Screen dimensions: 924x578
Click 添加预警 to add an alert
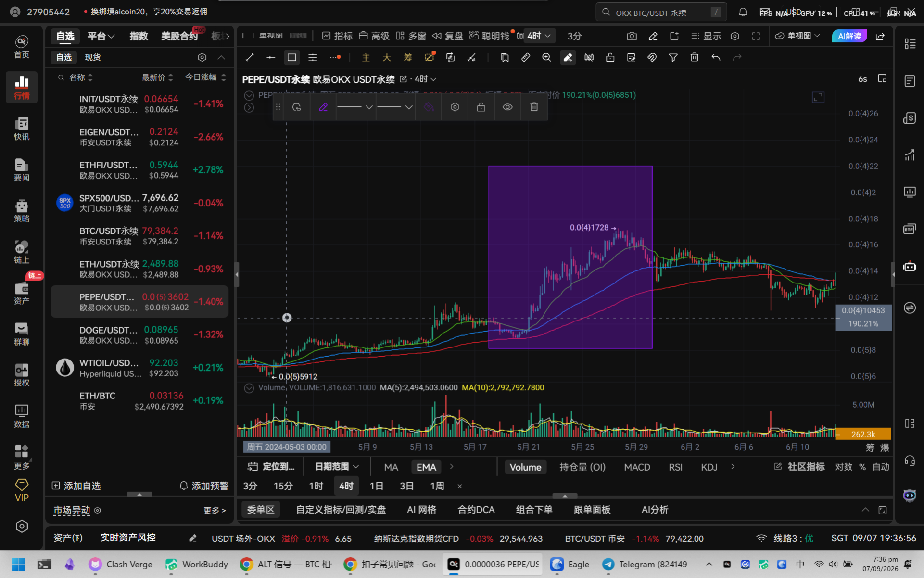click(x=204, y=486)
